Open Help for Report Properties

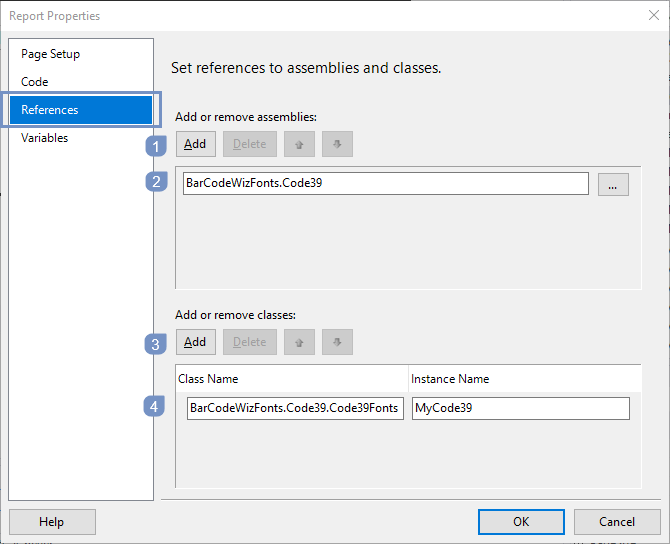[52, 522]
